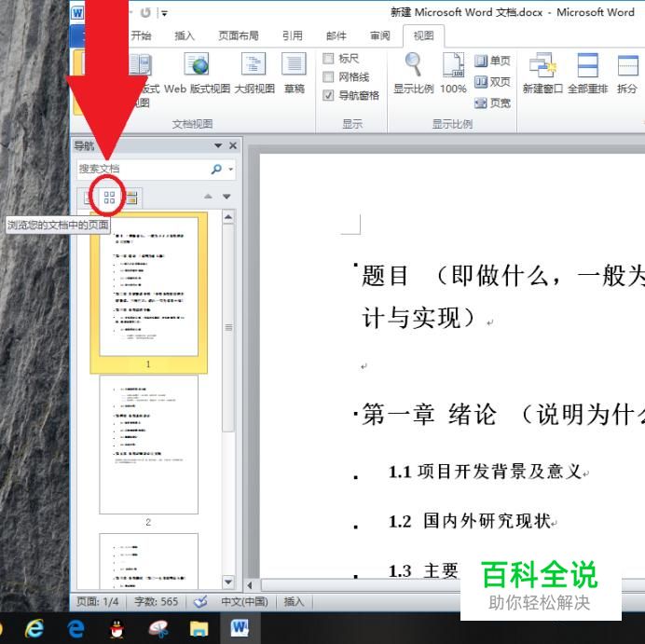The image size is (645, 644).
Task: Browse pages tab in navigation pane
Action: (109, 198)
